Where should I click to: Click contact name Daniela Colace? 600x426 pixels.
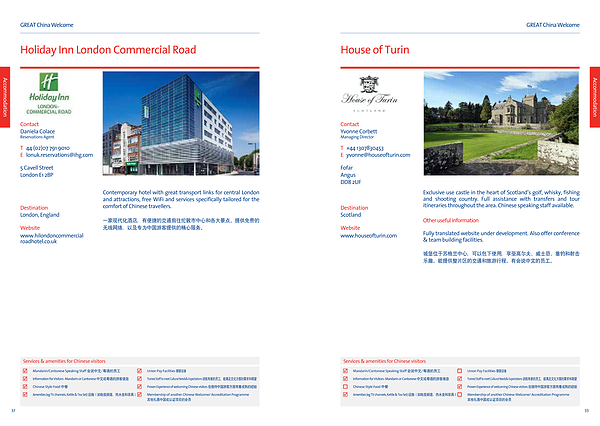point(38,131)
